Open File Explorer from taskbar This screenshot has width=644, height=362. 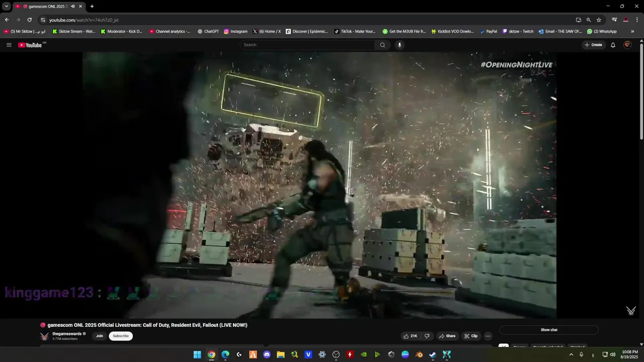(x=281, y=354)
